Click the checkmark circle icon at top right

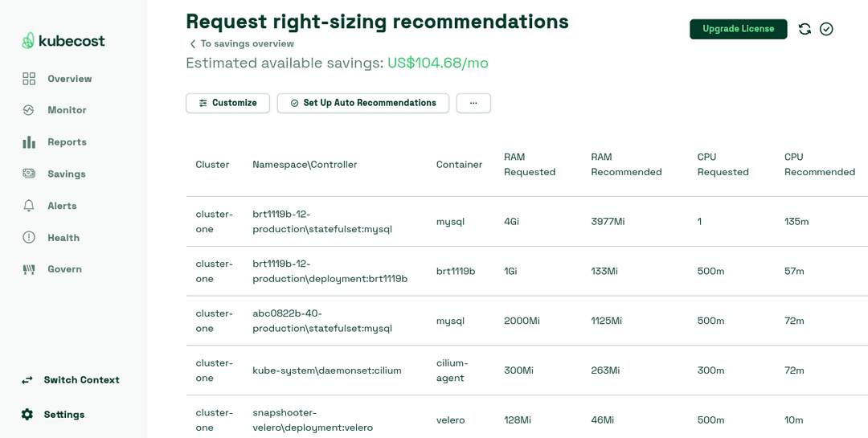(x=826, y=29)
